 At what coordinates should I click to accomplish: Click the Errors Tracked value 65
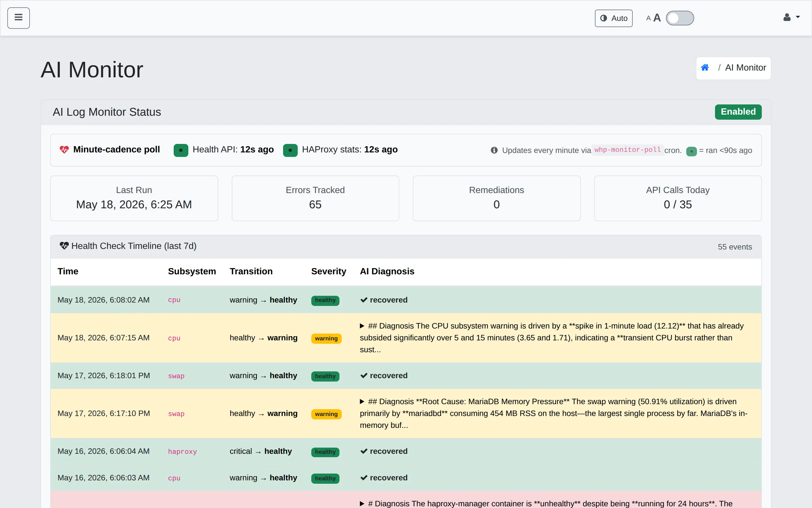[315, 205]
